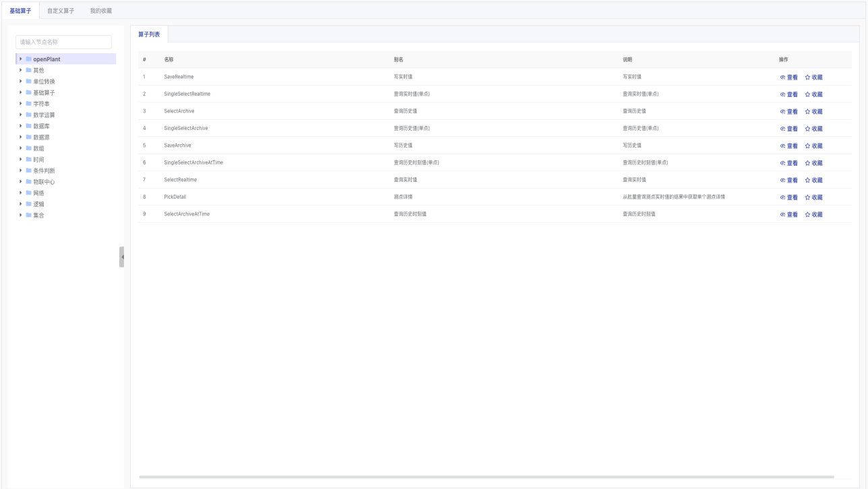
Task: Click the eye icon for SaveRealtime row
Action: pyautogui.click(x=782, y=77)
